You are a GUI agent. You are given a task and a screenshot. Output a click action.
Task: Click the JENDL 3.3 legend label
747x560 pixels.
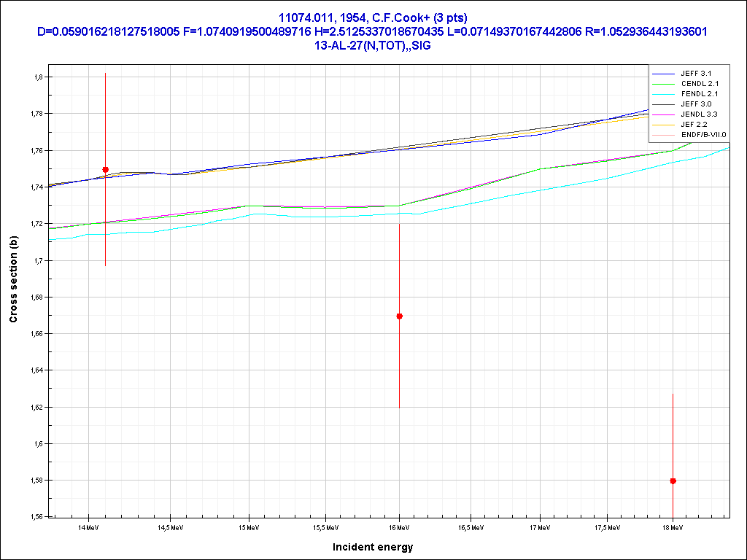(x=698, y=114)
